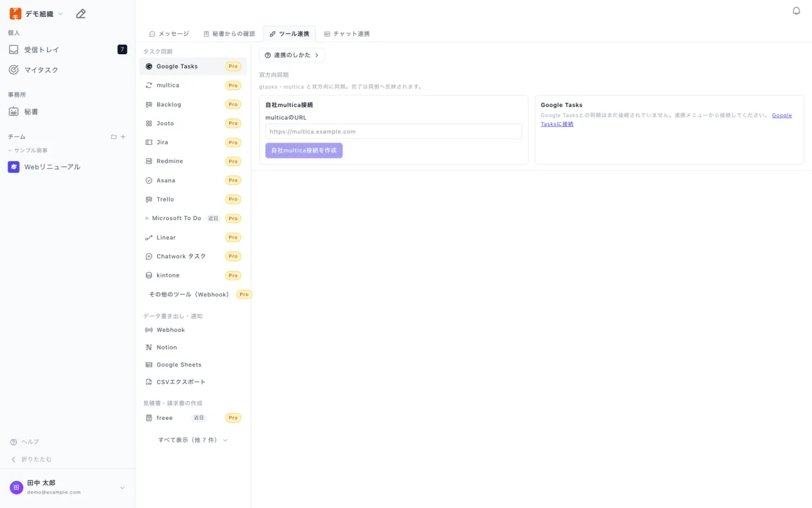Select Trello integration
This screenshot has width=812, height=508.
click(x=194, y=199)
